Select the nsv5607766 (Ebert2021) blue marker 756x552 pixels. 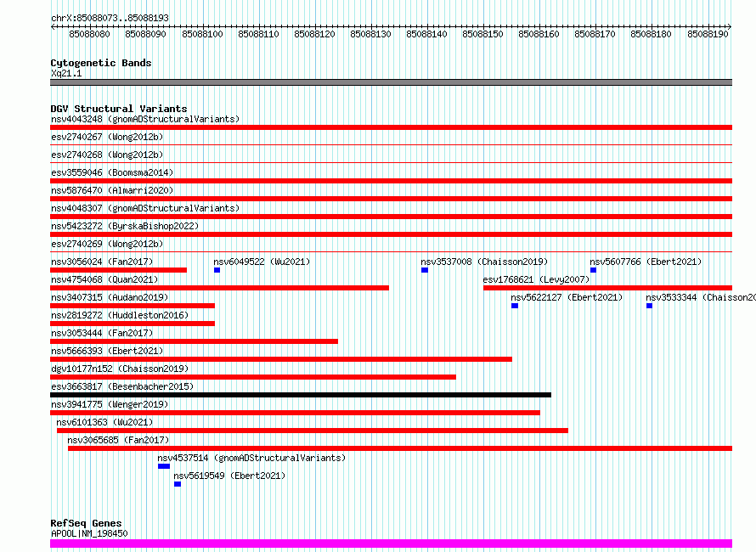593,270
